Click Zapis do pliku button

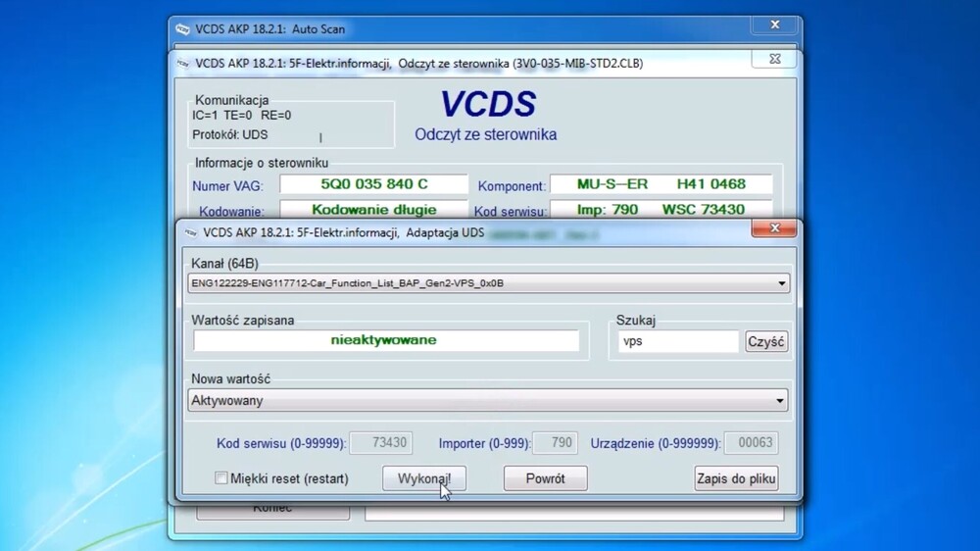[x=736, y=478]
